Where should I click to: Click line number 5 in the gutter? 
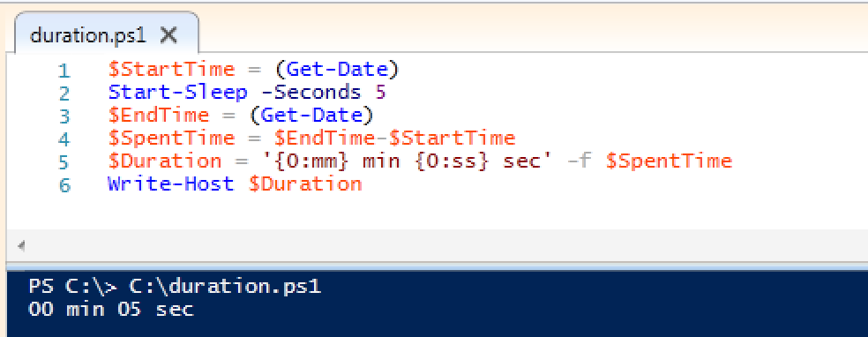point(64,162)
